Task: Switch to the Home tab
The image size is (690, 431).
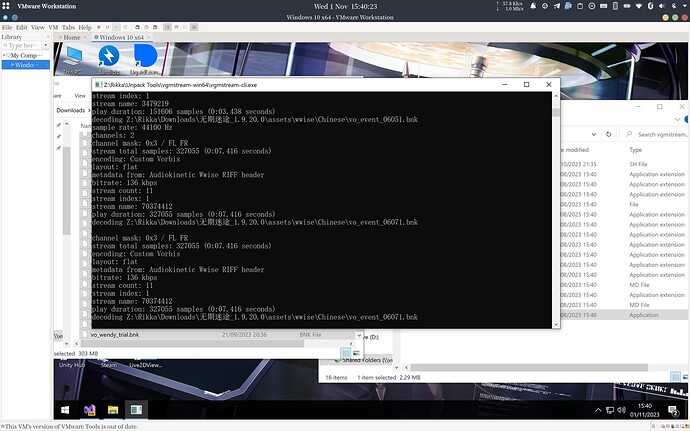Action: pyautogui.click(x=72, y=37)
